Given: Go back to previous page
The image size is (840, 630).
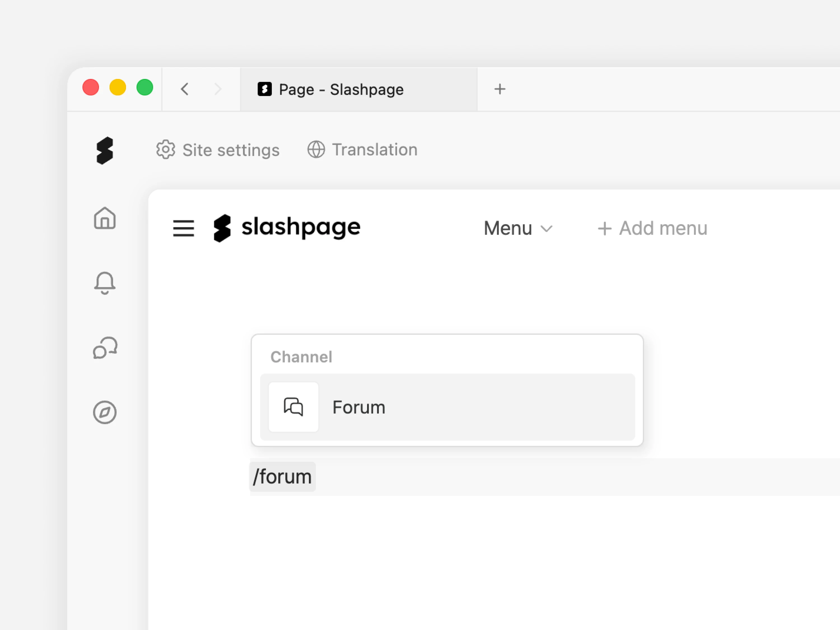Looking at the screenshot, I should tap(185, 89).
